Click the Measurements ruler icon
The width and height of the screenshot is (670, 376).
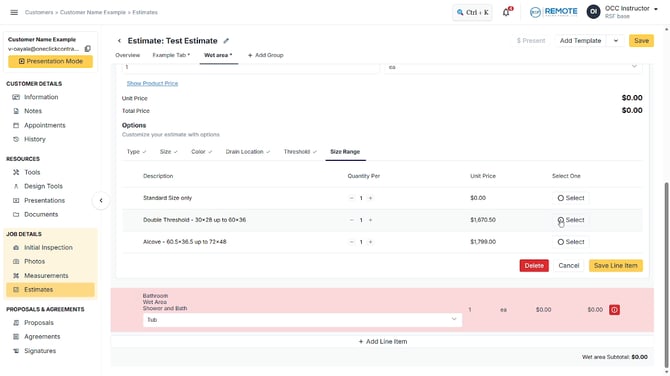click(x=16, y=276)
